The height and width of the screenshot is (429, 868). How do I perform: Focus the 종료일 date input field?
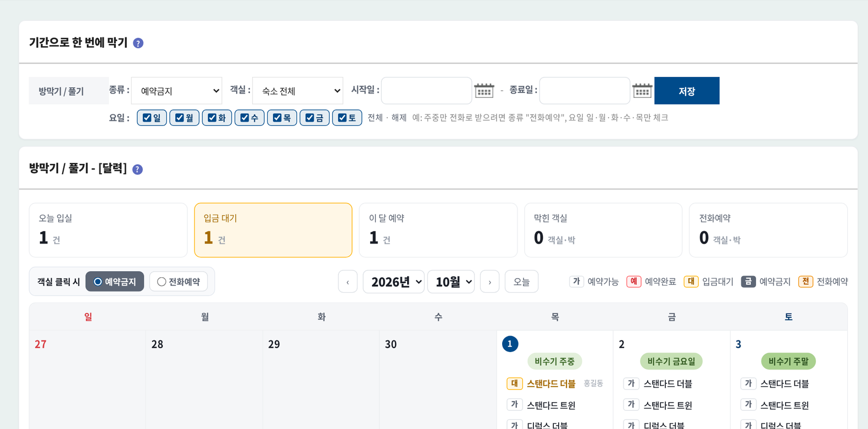[x=585, y=91]
